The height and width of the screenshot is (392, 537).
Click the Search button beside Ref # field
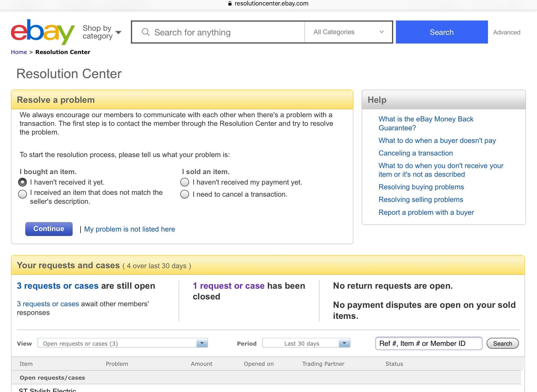503,343
